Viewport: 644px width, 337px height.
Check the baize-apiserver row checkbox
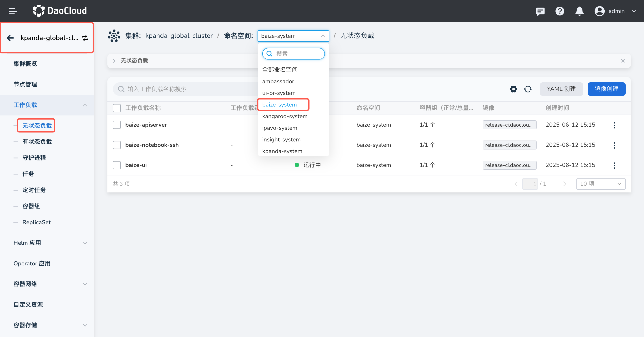[117, 125]
